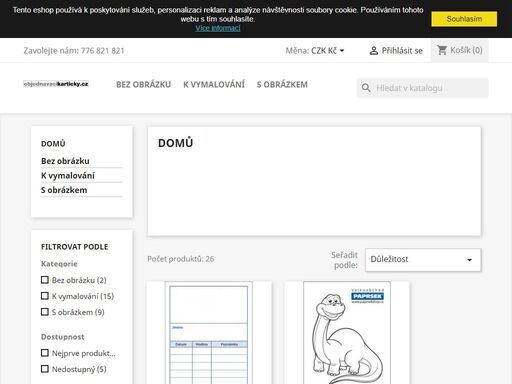Enable the Nejprve produkt... availability checkbox
The image size is (512, 384).
click(45, 353)
